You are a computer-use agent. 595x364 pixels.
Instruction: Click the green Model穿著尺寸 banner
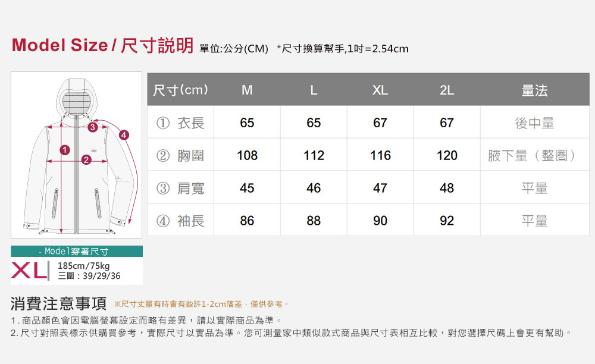pyautogui.click(x=77, y=251)
